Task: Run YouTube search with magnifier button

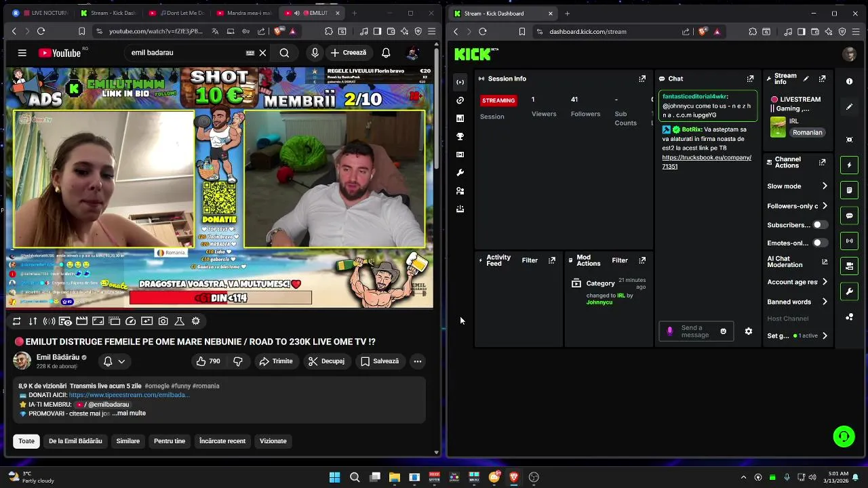Action: 284,53
